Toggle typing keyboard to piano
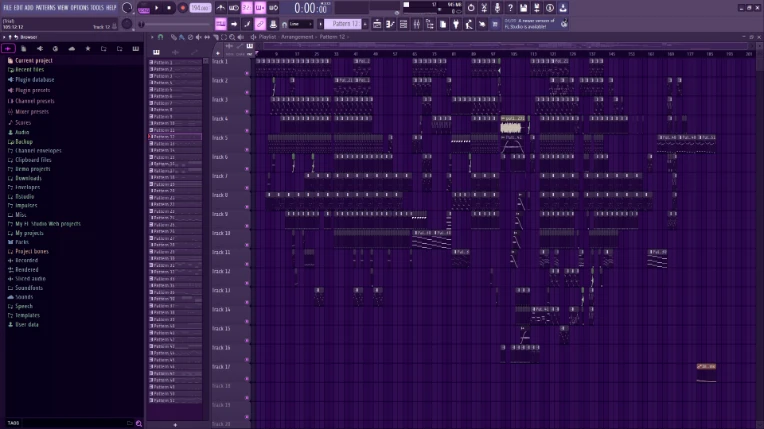This screenshot has width=764, height=429. [x=221, y=24]
